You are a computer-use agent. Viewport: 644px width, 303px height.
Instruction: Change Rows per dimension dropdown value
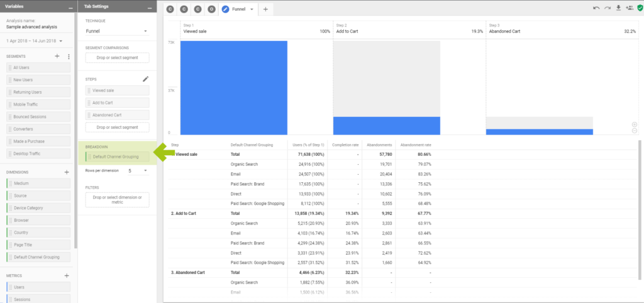138,170
